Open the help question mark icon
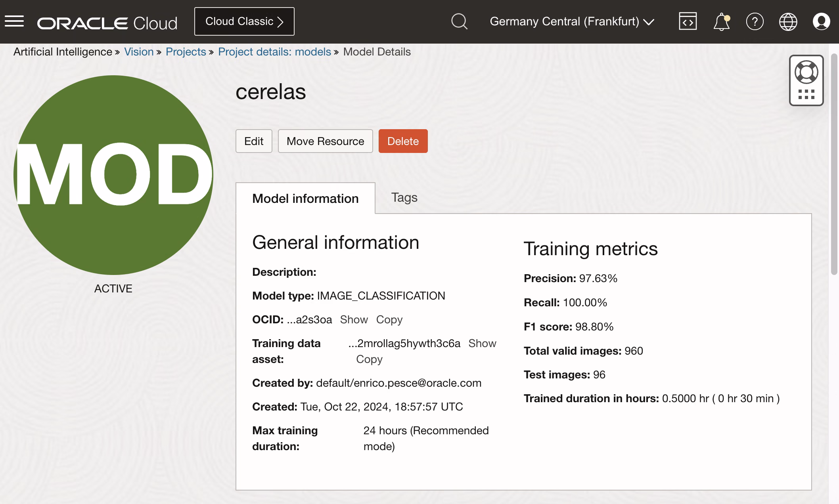 click(755, 21)
